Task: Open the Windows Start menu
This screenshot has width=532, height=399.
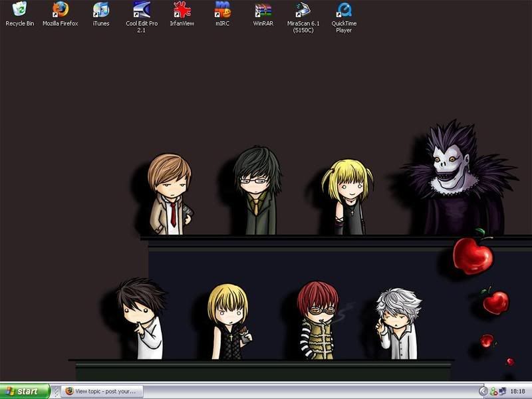Action: [25, 391]
